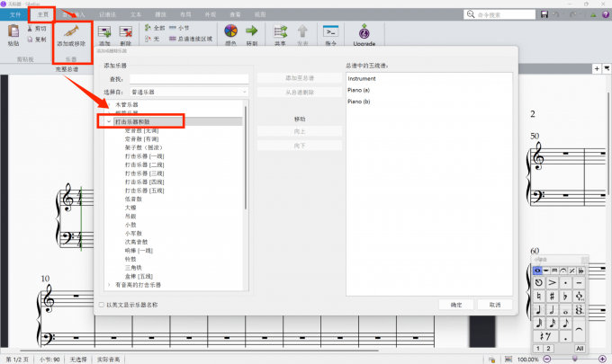The width and height of the screenshot is (612, 364).
Task: Expand the 木管乐器 tree category
Action: click(109, 104)
